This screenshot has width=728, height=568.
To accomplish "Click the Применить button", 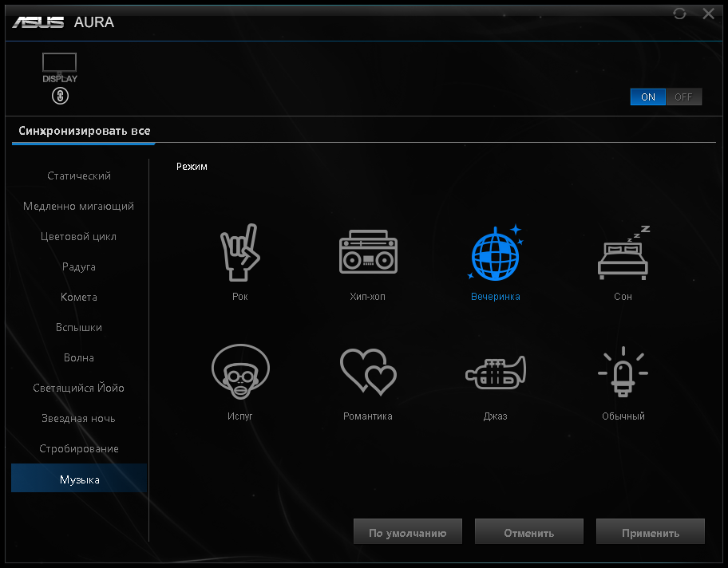I will (651, 531).
